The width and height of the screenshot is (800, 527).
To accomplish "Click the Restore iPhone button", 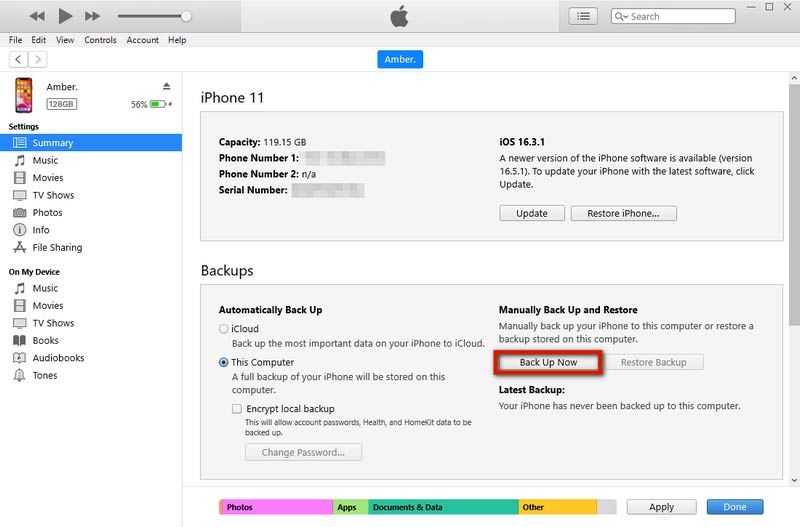I will (623, 213).
